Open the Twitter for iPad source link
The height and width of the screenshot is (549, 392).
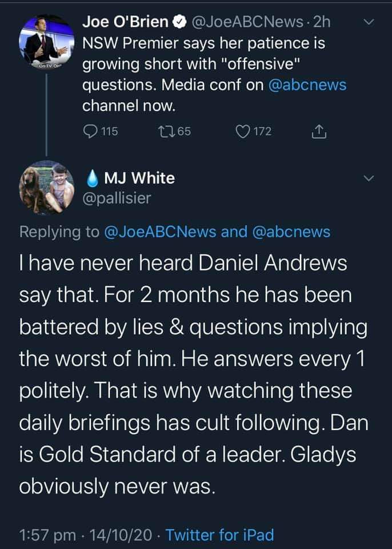coord(220,535)
